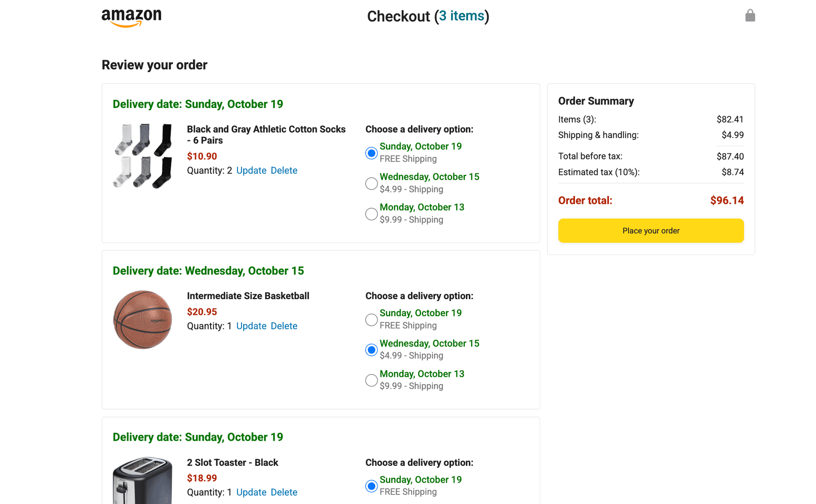This screenshot has width=816, height=504.
Task: Update quantity of the cotton socks
Action: coord(251,170)
